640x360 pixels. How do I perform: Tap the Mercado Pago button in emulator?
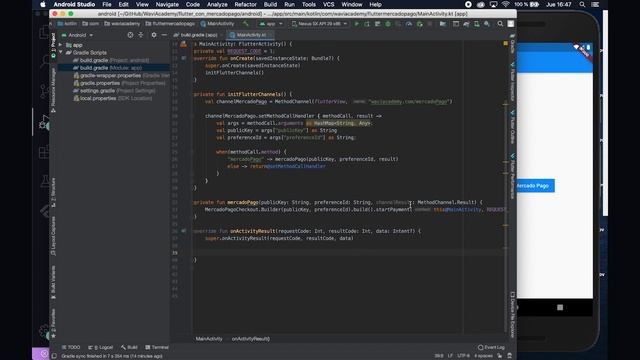click(x=535, y=186)
